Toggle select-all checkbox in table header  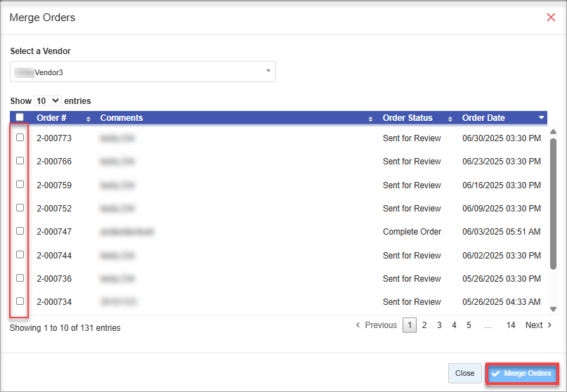pyautogui.click(x=20, y=118)
